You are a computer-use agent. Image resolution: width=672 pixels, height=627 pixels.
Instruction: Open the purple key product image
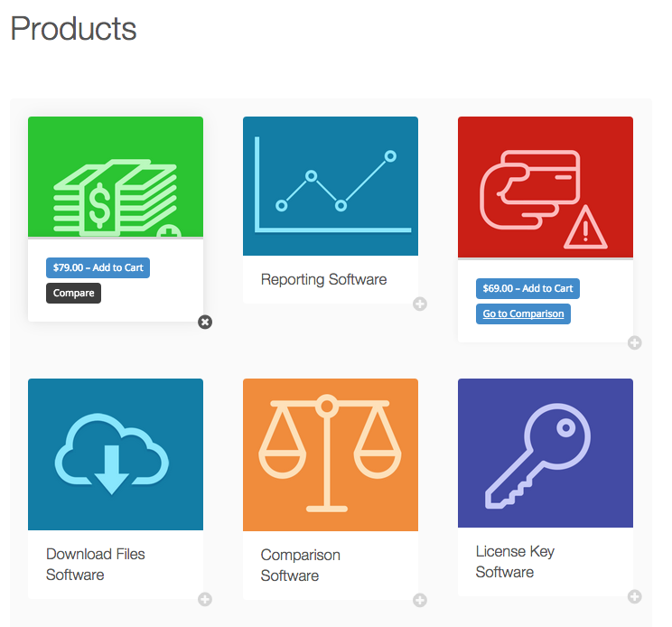coord(545,453)
